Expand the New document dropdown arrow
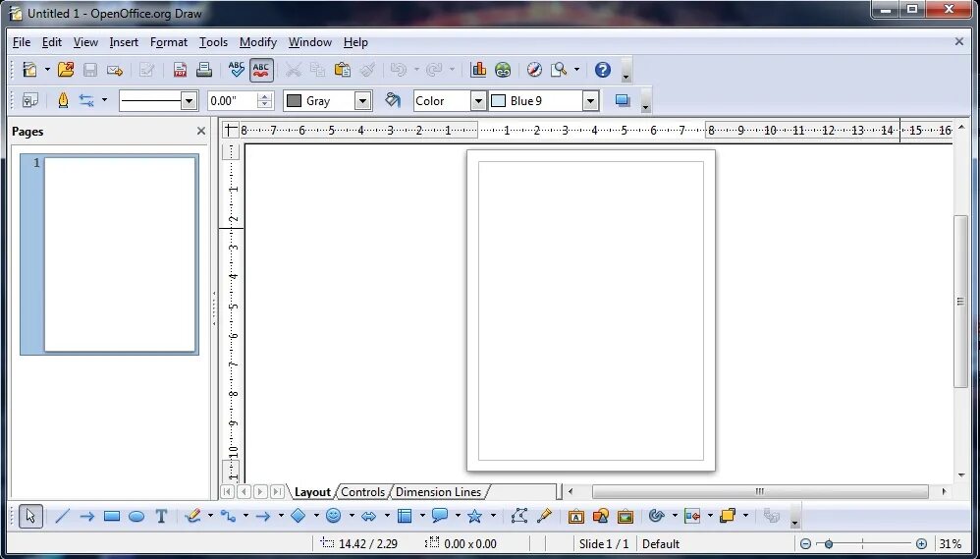Viewport: 980px width, 559px height. pos(47,70)
